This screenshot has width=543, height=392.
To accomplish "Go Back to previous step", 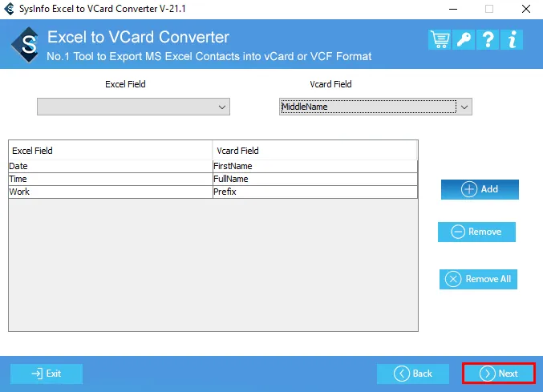I will coord(413,374).
